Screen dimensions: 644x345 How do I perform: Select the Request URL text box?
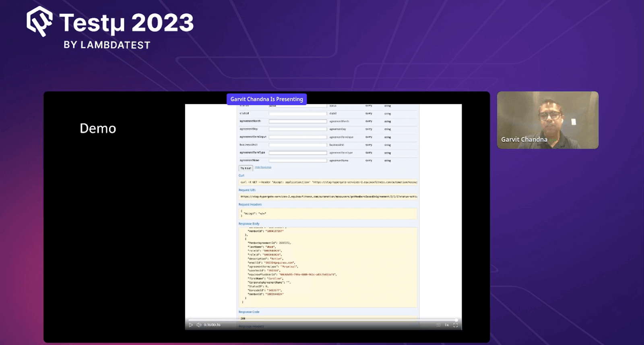coord(328,197)
